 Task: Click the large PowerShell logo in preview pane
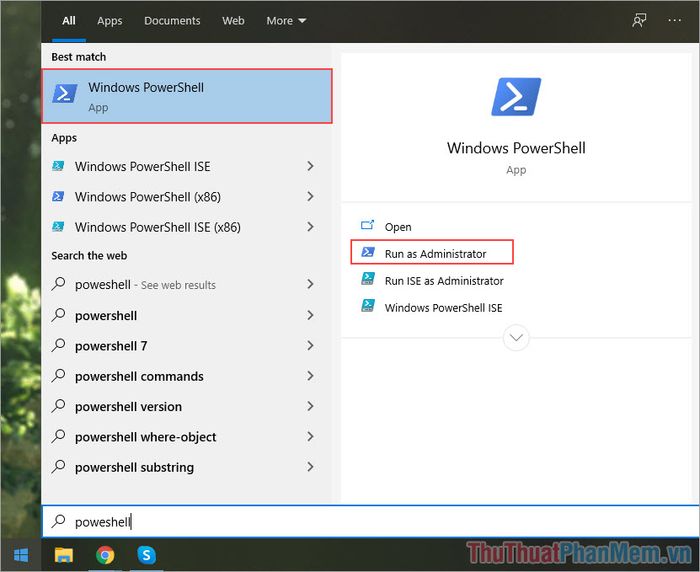(x=516, y=97)
